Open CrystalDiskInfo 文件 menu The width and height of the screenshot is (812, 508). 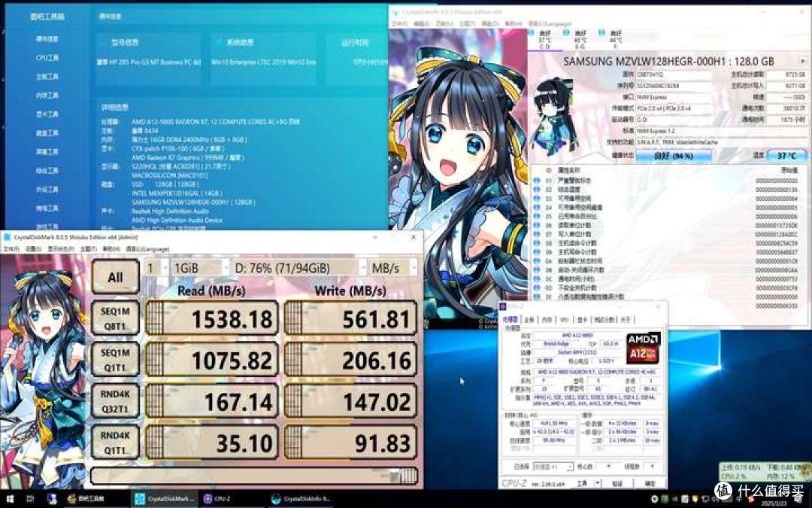coord(398,24)
